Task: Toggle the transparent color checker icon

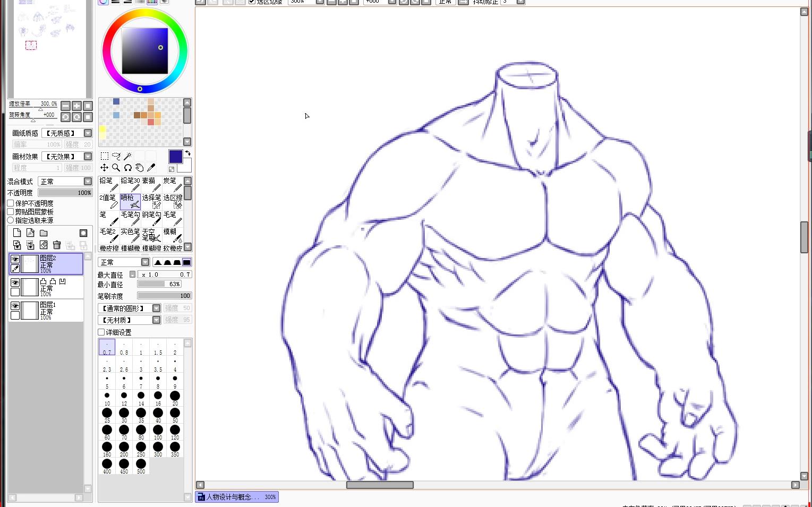Action: coord(172,169)
